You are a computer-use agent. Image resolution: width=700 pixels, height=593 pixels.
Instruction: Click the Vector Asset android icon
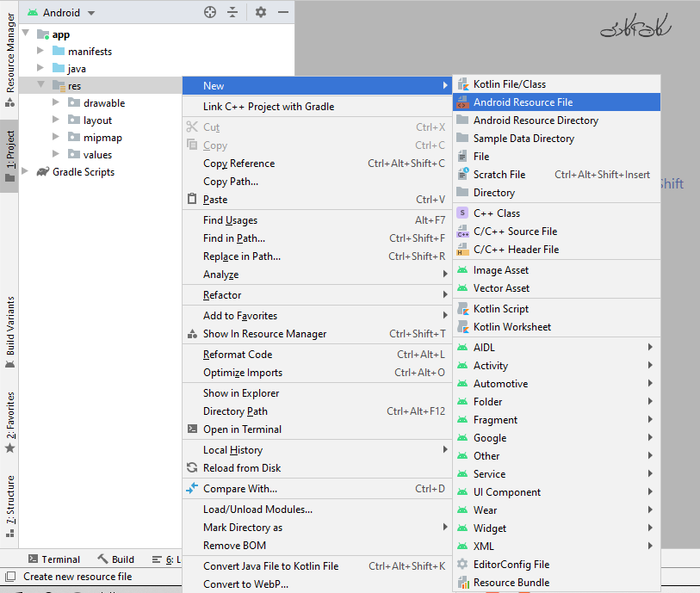(463, 288)
